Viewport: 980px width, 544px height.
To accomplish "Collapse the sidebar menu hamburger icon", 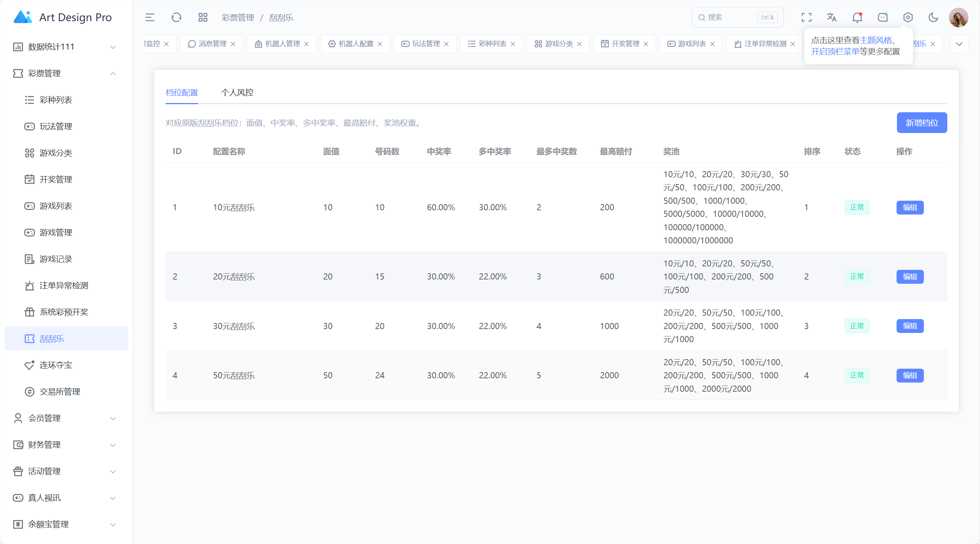I will coord(150,17).
